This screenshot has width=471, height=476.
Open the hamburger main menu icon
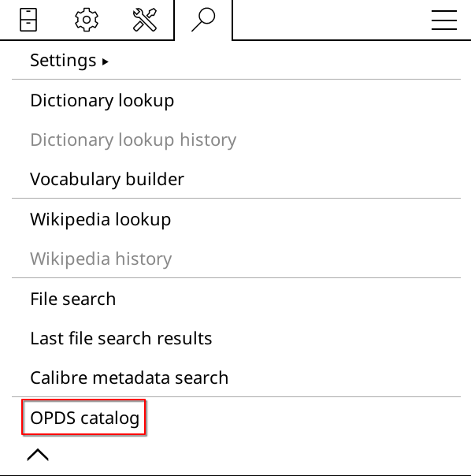coord(444,20)
